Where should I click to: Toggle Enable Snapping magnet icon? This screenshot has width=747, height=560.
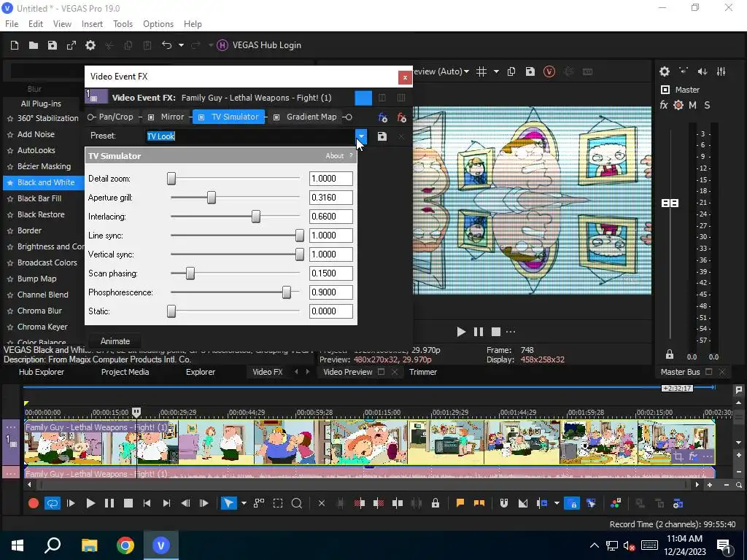point(503,503)
